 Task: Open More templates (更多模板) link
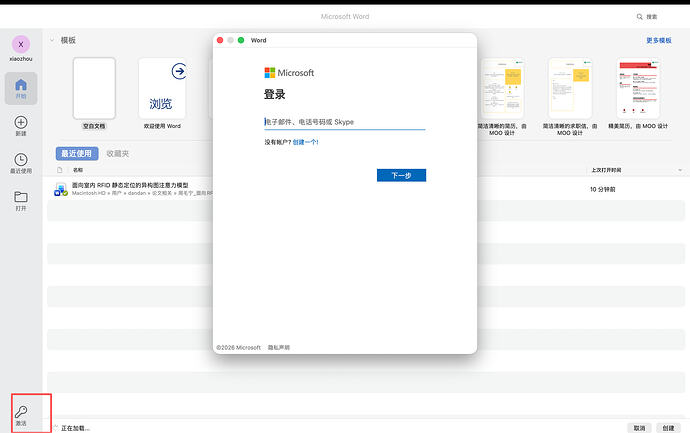[x=659, y=40]
